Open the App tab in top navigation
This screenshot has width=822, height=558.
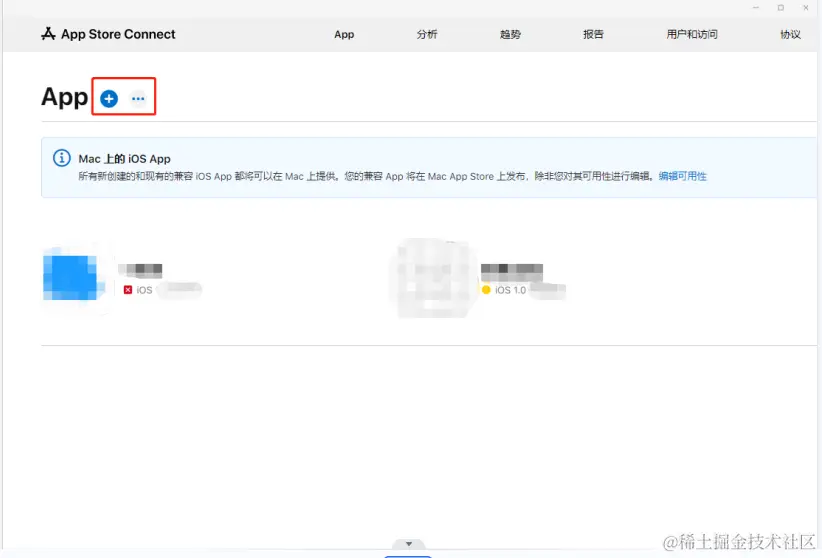(x=344, y=35)
